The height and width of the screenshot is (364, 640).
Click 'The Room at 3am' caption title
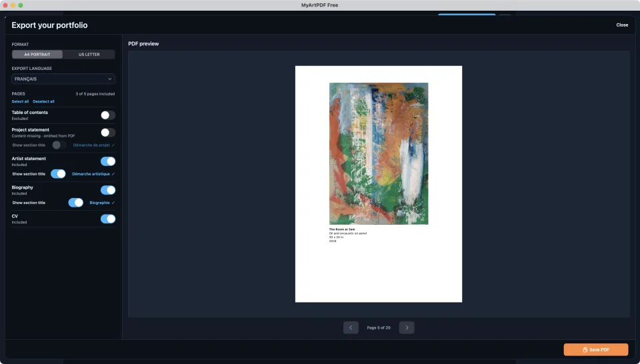pyautogui.click(x=342, y=229)
